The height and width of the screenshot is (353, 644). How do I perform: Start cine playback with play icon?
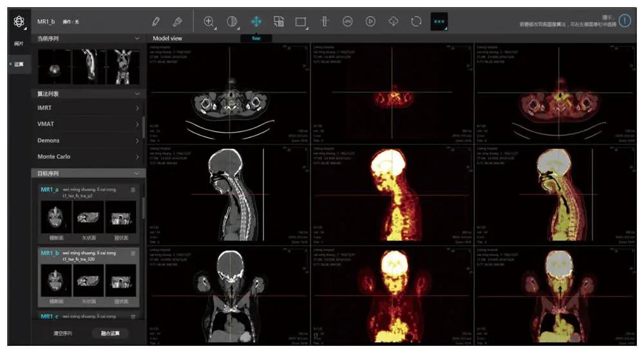(370, 21)
